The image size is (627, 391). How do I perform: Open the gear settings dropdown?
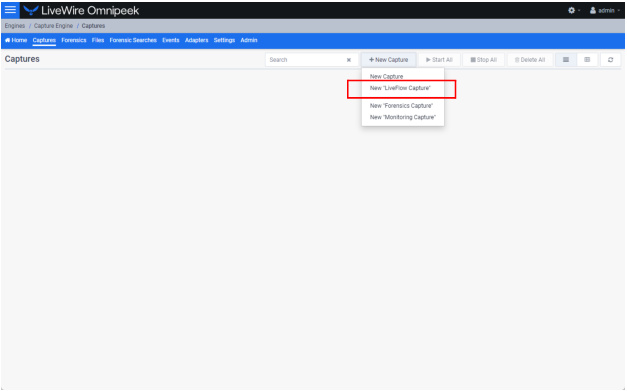pos(574,10)
